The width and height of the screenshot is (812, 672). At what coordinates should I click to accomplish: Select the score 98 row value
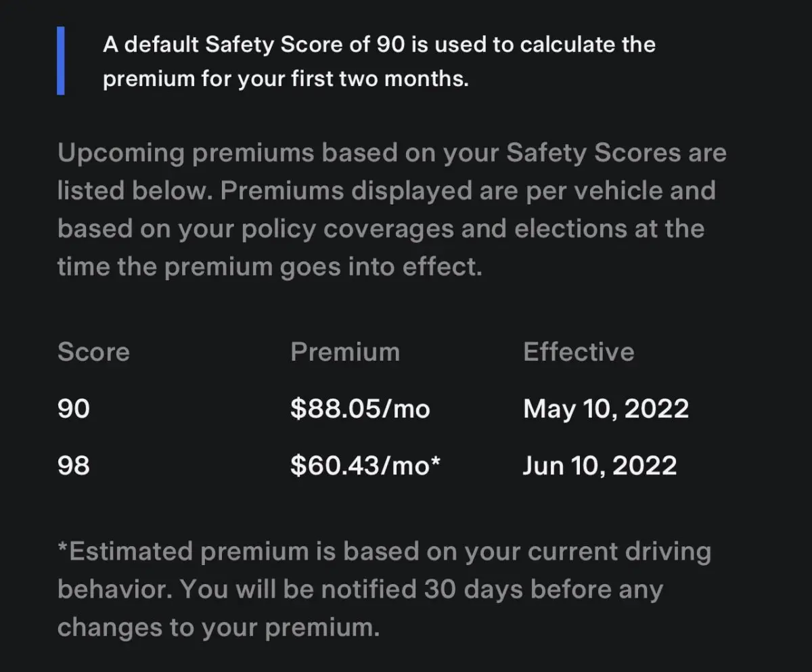(73, 466)
